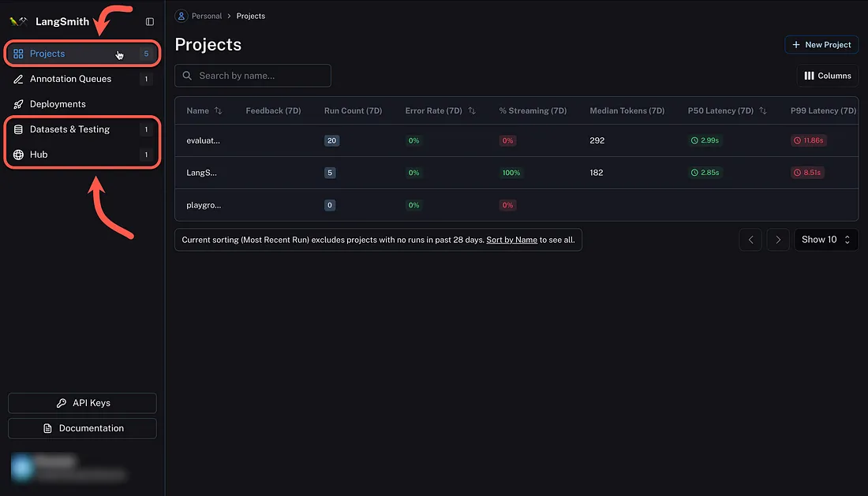Click the 2.85s P50 latency badge
The width and height of the screenshot is (868, 496).
coord(705,173)
